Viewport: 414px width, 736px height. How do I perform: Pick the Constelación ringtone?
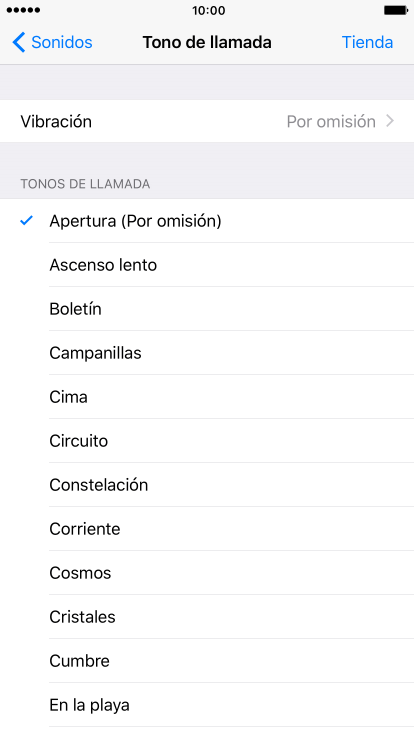pyautogui.click(x=207, y=485)
